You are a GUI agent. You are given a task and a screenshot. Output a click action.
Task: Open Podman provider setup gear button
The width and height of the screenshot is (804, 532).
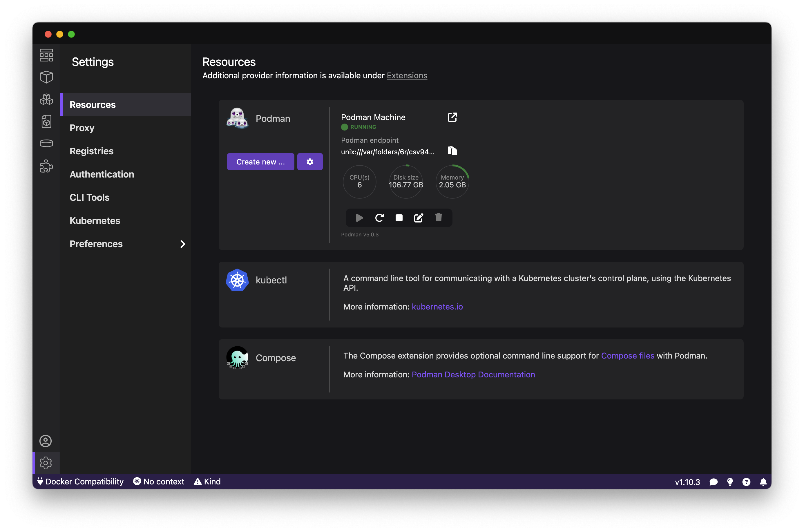[x=310, y=162]
